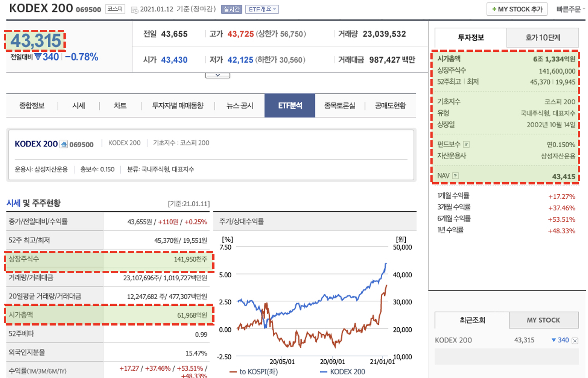Screen dimensions: 588x378
Task: Click the 고가 value 43,725
Action: click(241, 34)
